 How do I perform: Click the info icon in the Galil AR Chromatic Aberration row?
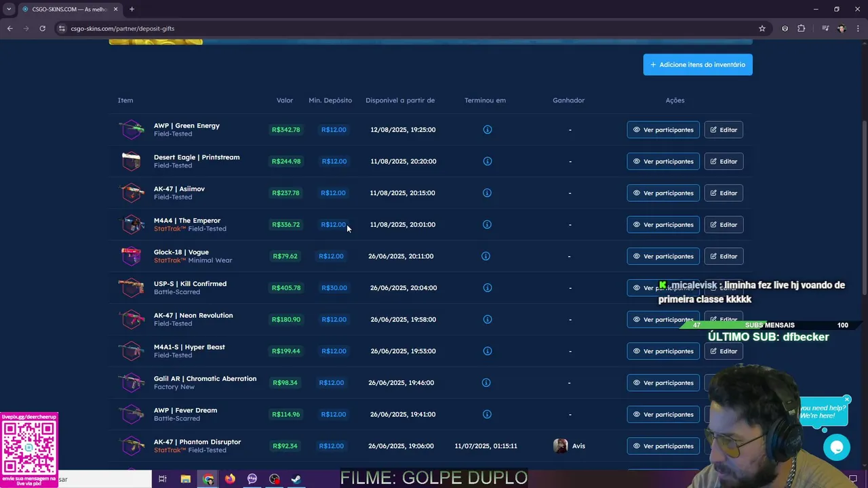point(486,383)
